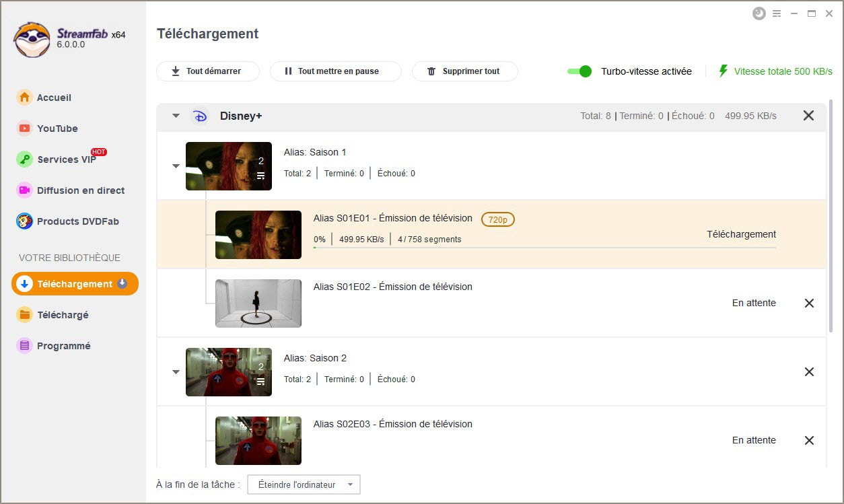Select Téléchargement in library
Screen dimensions: 844x504
click(x=75, y=284)
